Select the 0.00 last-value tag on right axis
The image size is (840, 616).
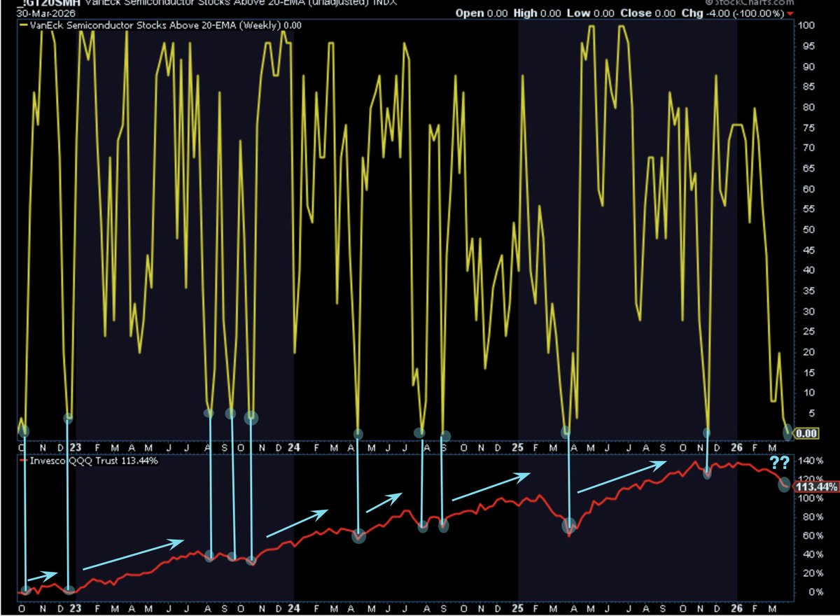pos(808,433)
